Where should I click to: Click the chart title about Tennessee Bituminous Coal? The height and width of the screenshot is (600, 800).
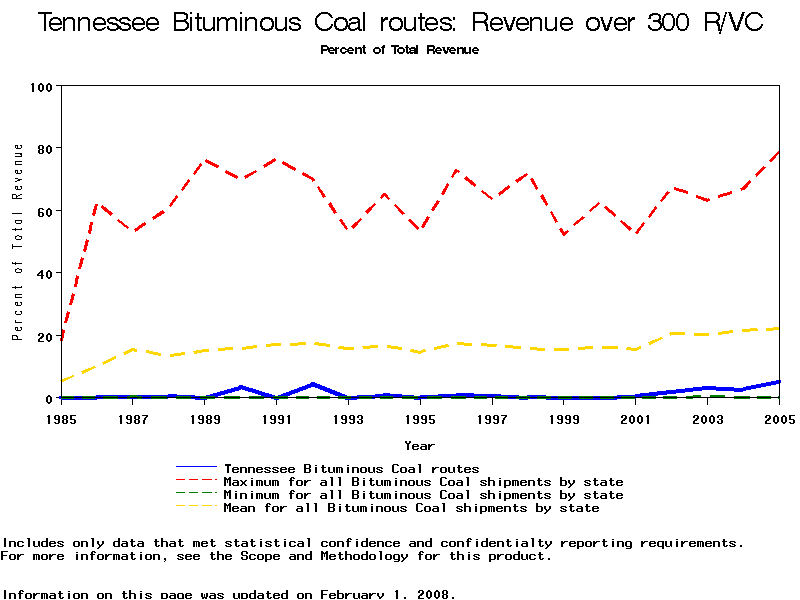pos(400,23)
